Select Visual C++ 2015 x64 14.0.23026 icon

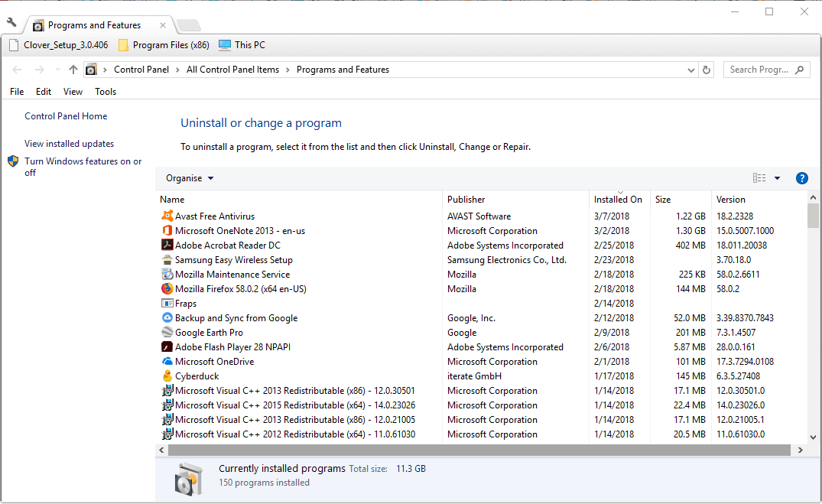167,405
